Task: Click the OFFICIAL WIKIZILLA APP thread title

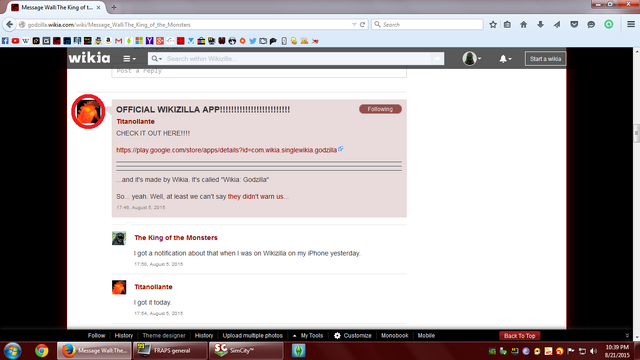Action: pyautogui.click(x=203, y=109)
